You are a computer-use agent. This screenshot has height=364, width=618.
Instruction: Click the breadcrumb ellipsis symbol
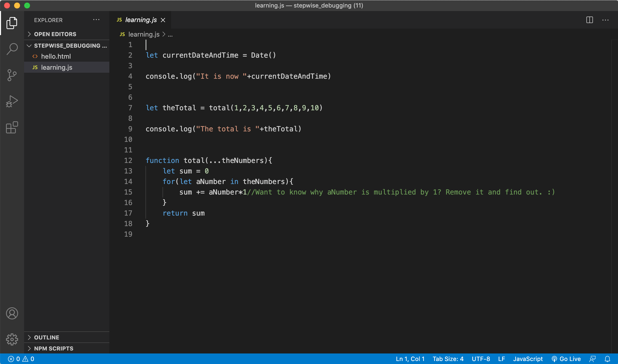170,35
